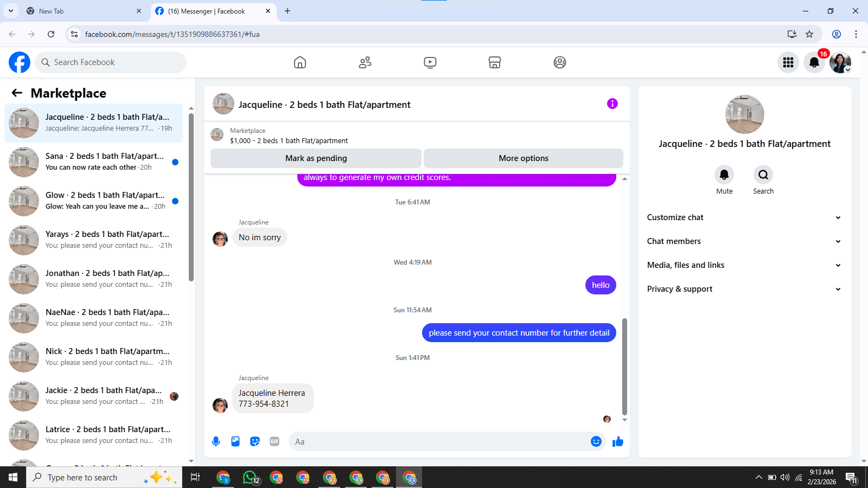The height and width of the screenshot is (488, 868).
Task: Open emoji picker in message box
Action: pyautogui.click(x=596, y=441)
